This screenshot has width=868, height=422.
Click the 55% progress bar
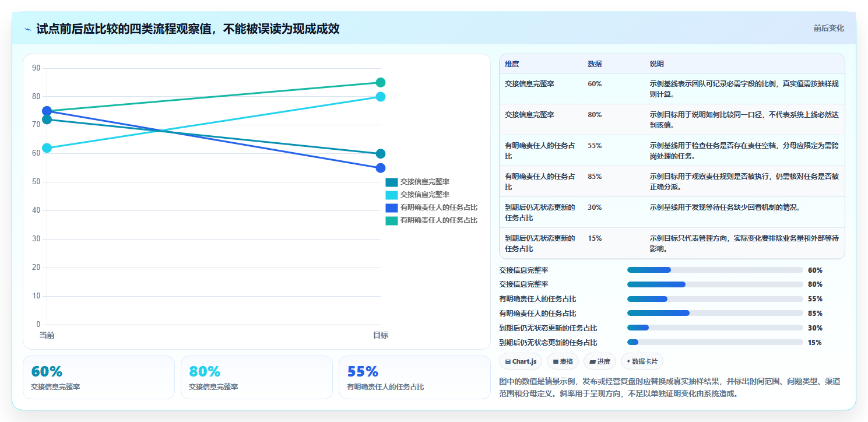pos(715,299)
